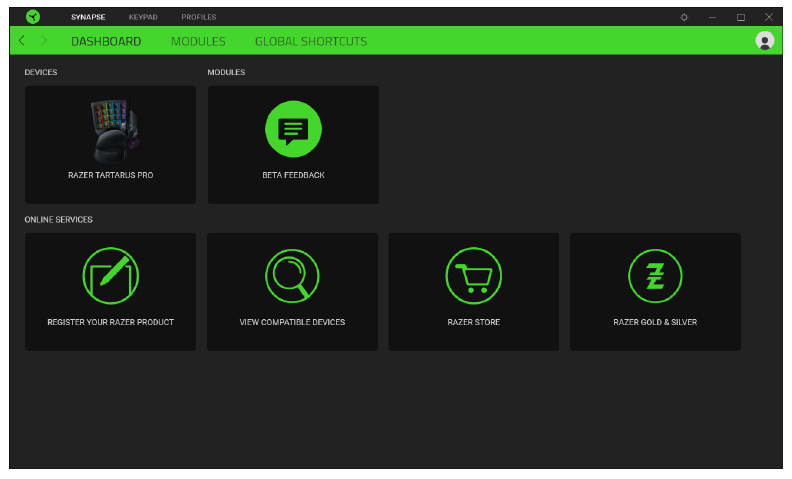The width and height of the screenshot is (792, 479).
Task: Click the Razer logo in the title bar
Action: tap(33, 17)
